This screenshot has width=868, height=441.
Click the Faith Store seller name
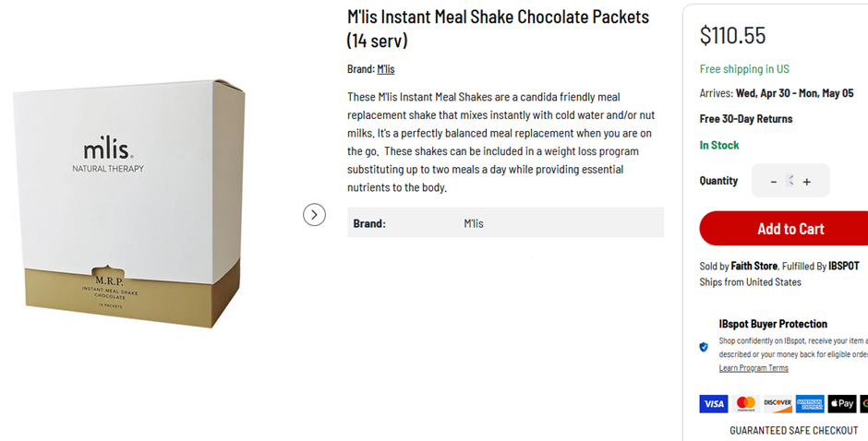pyautogui.click(x=754, y=266)
